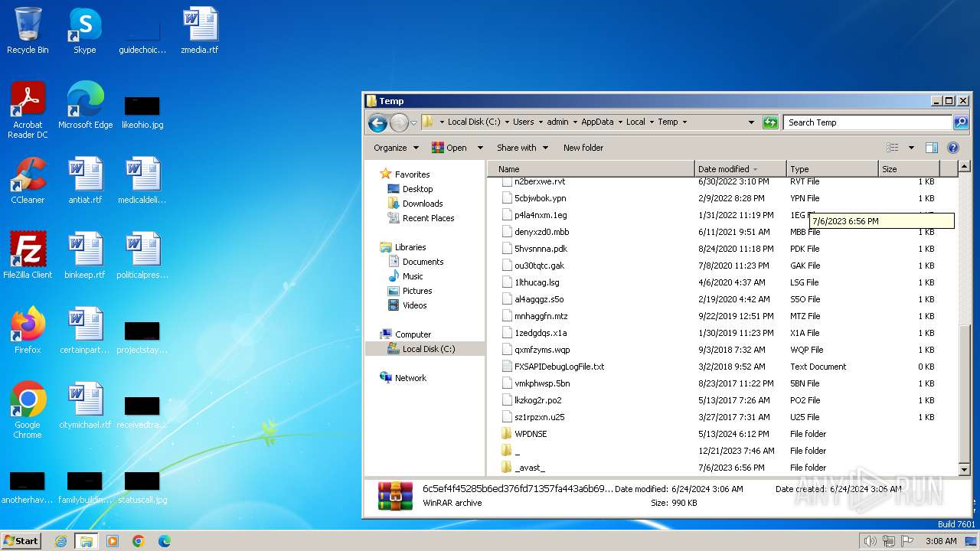Select Music library
Image resolution: width=980 pixels, height=551 pixels.
(x=413, y=276)
